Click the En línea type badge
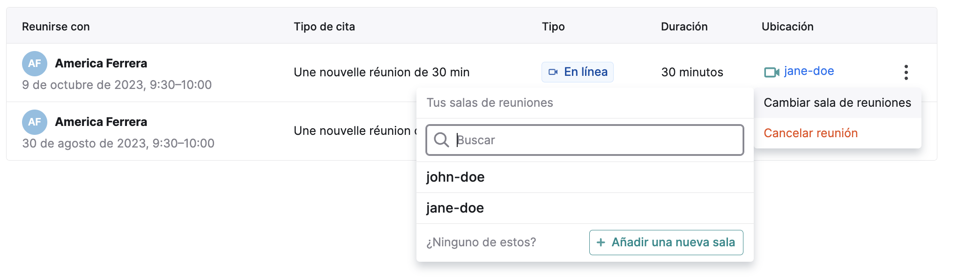This screenshot has width=980, height=280. point(578,72)
